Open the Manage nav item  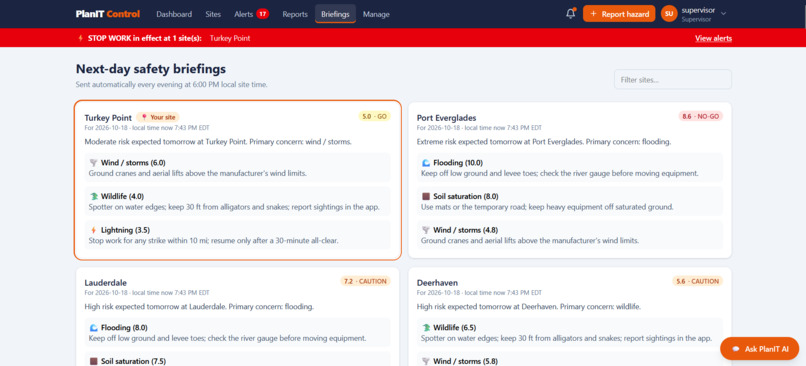[376, 14]
